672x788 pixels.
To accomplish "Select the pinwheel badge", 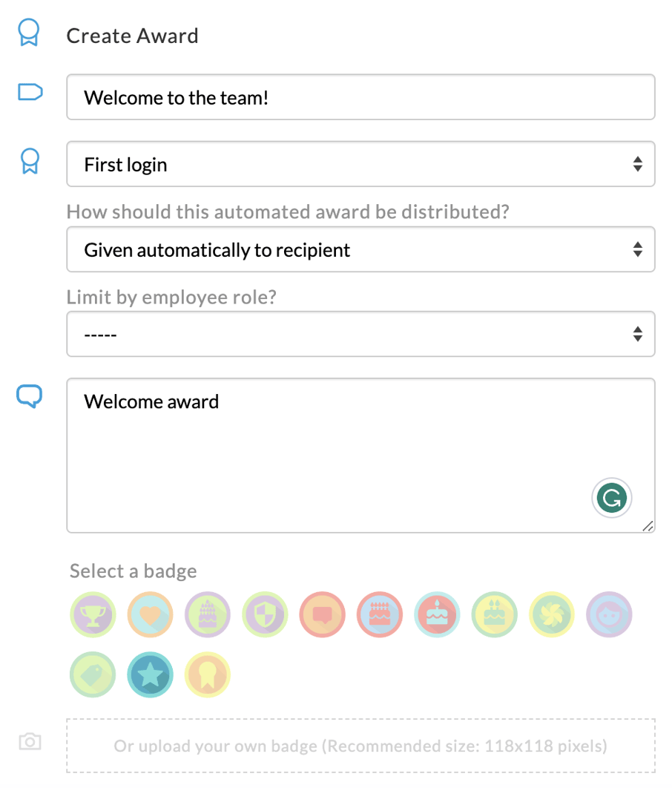I will pyautogui.click(x=551, y=614).
